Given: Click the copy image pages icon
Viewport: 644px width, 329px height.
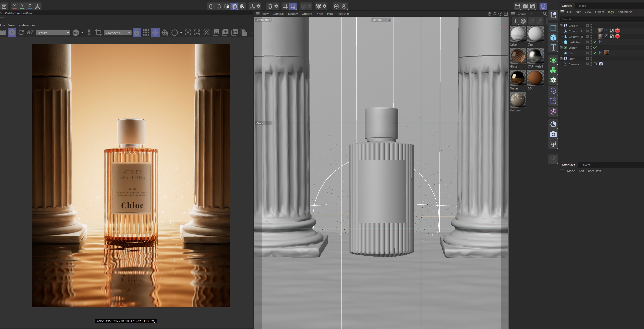Looking at the screenshot, I should coord(244,32).
